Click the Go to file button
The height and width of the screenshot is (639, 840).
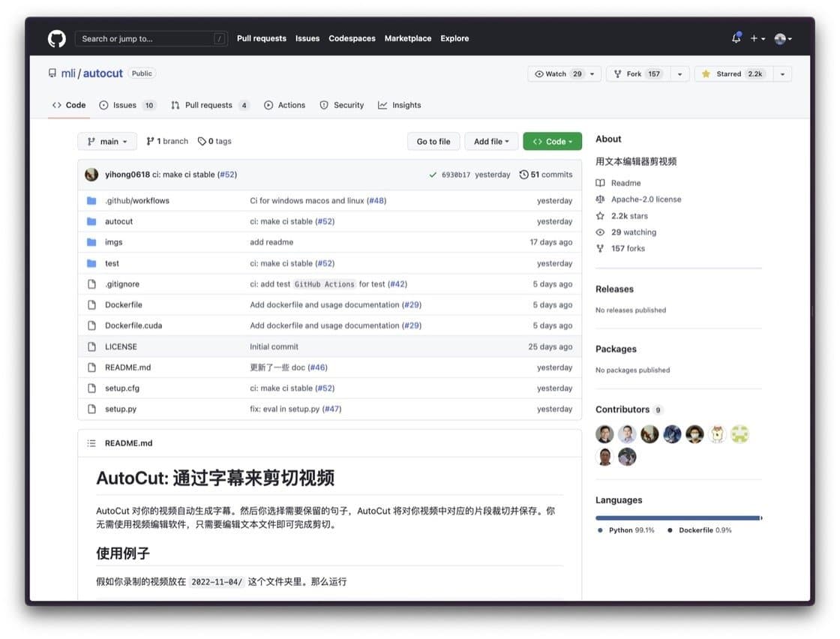(x=433, y=141)
